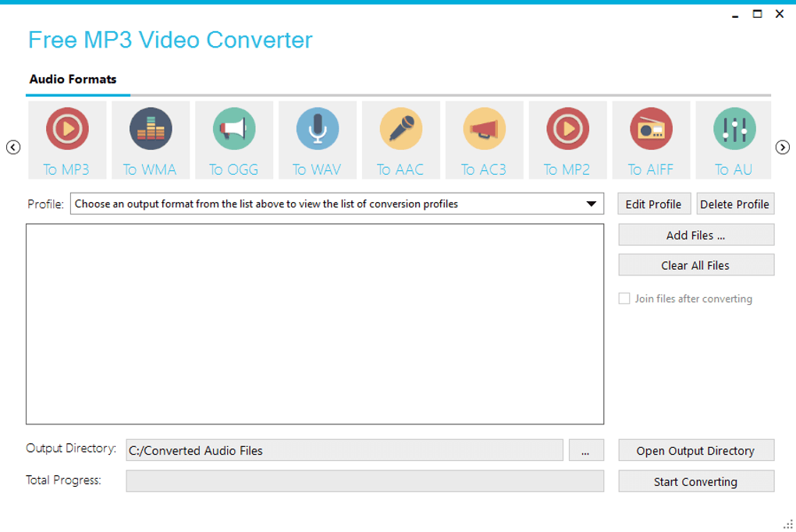
Task: Click the window resize grip corner
Action: [788, 524]
